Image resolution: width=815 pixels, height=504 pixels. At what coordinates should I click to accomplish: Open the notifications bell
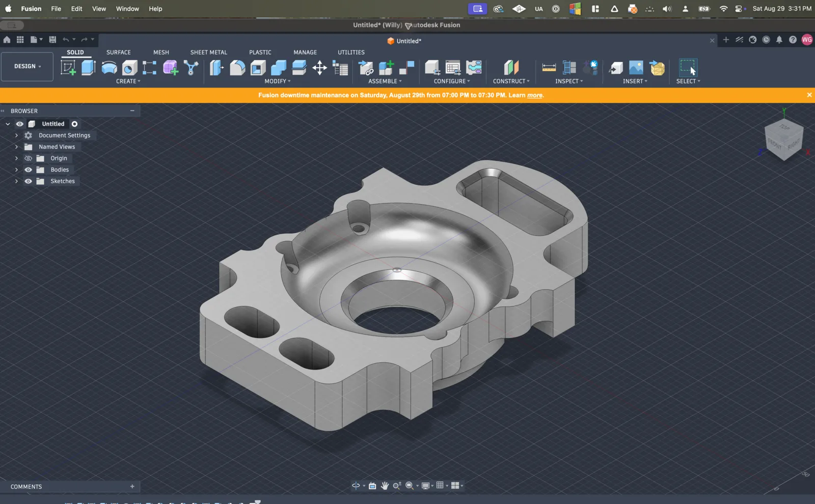point(779,40)
